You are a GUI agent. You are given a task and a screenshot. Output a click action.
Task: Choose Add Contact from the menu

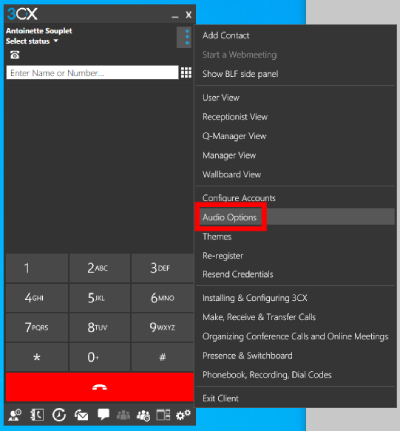pyautogui.click(x=295, y=35)
